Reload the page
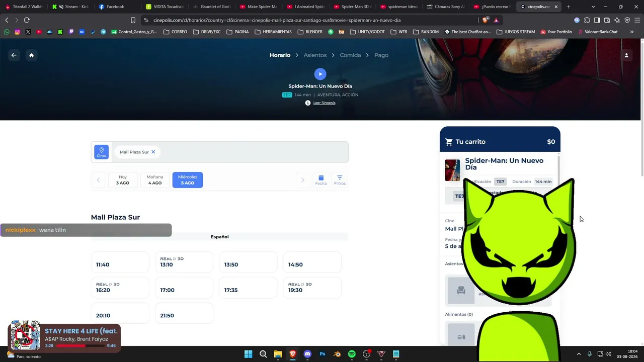This screenshot has height=362, width=644. pos(27,20)
